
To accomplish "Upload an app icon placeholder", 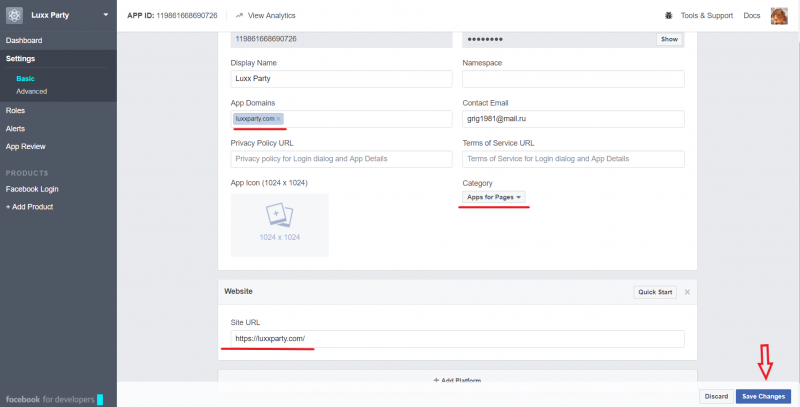I will (280, 225).
